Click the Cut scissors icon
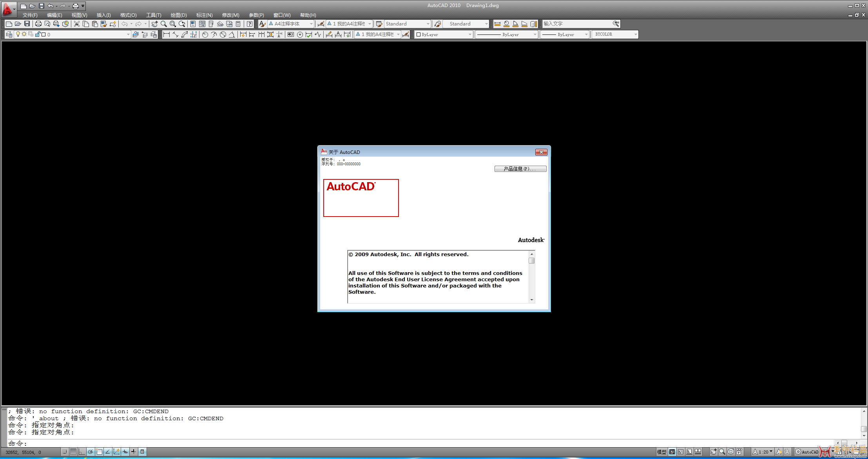The height and width of the screenshot is (459, 868). click(77, 24)
